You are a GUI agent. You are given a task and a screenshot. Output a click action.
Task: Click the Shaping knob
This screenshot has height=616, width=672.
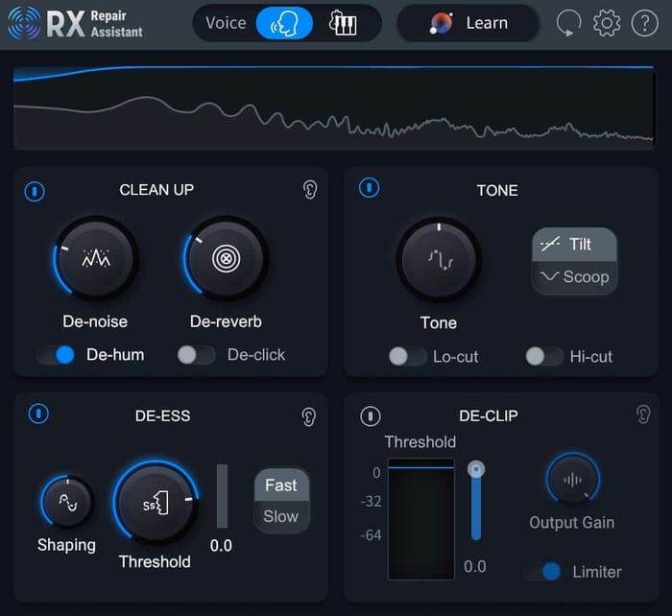(x=67, y=501)
